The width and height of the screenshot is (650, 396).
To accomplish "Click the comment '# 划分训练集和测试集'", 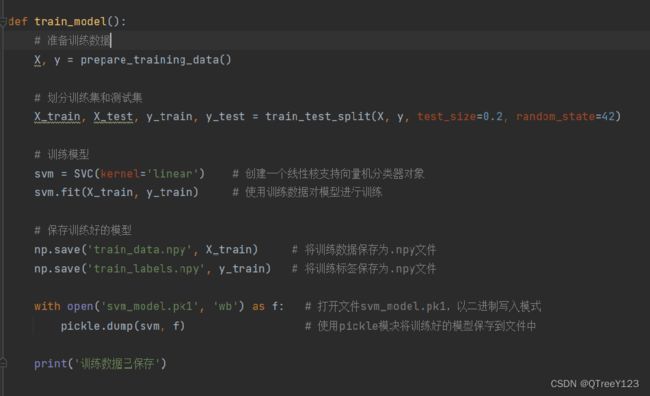I will click(x=88, y=98).
